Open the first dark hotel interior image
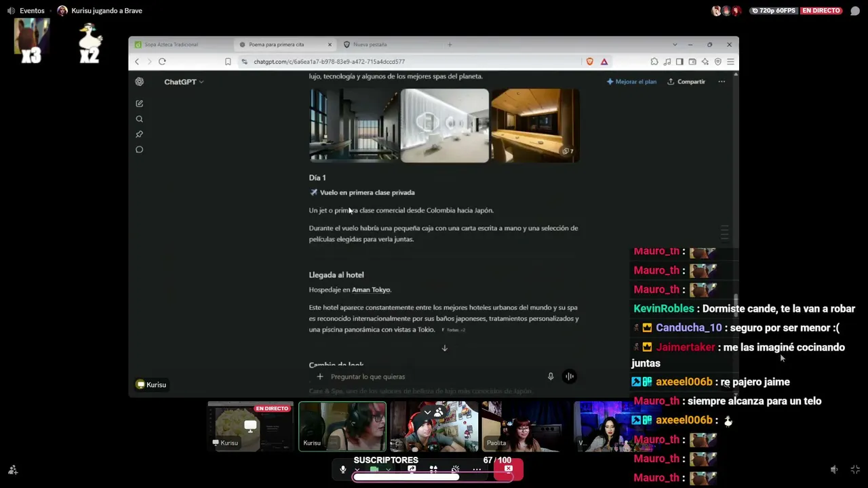The image size is (868, 488). pos(354,125)
